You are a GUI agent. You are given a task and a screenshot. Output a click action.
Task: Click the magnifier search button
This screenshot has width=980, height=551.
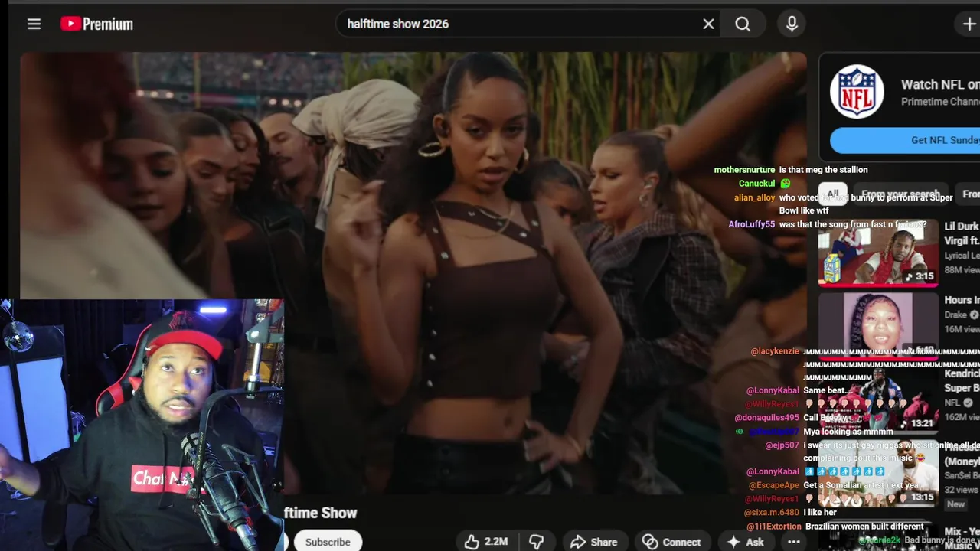[743, 24]
